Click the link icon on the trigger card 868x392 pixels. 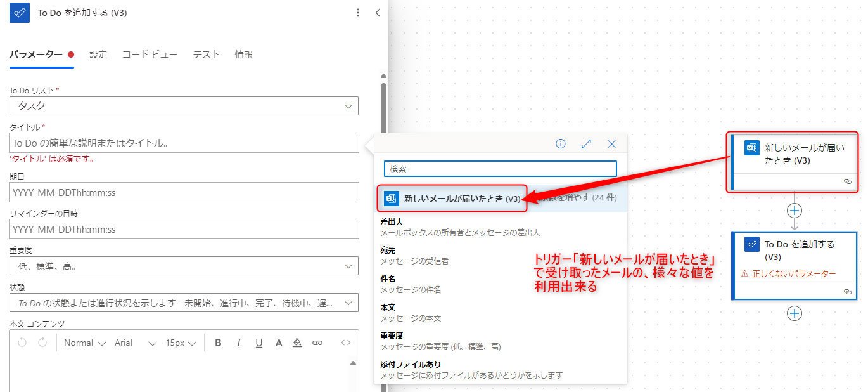click(848, 181)
